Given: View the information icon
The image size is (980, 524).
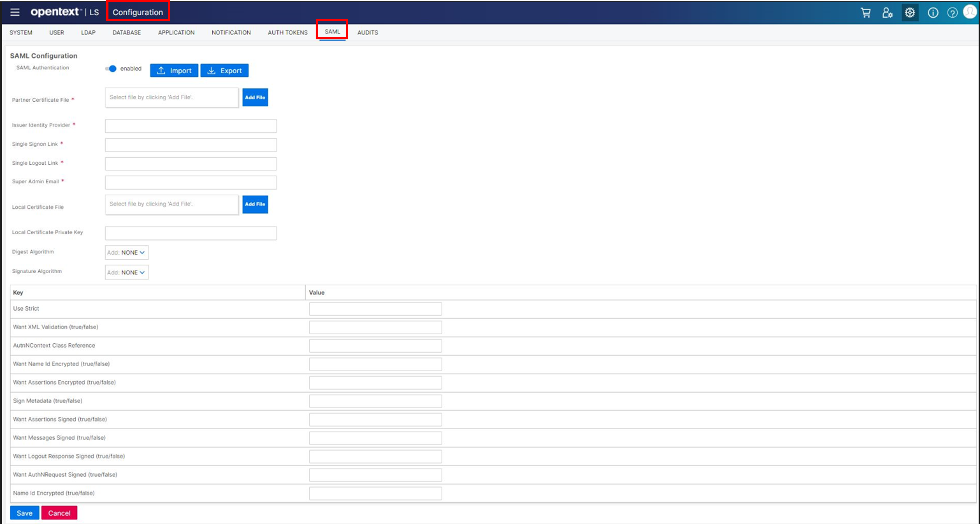Looking at the screenshot, I should 933,12.
